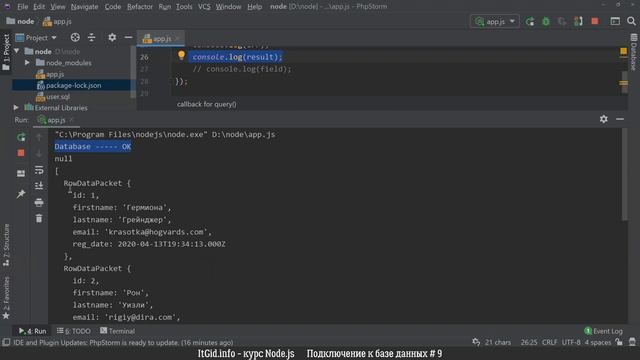Image resolution: width=640 pixels, height=360 pixels.
Task: Toggle Scroll to End in Run console
Action: point(39,186)
